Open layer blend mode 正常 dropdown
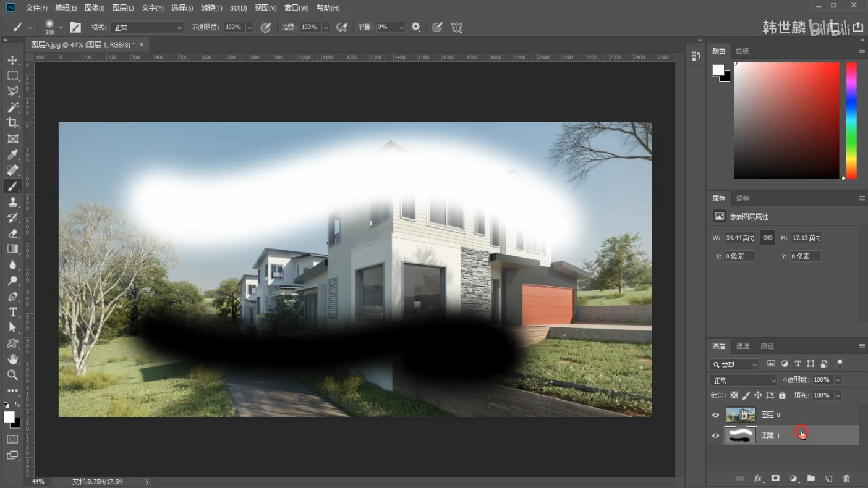 pos(744,380)
